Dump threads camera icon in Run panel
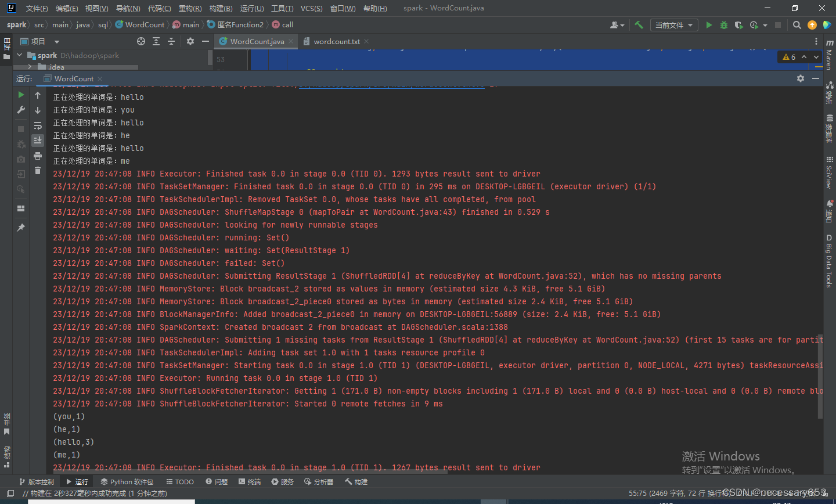 click(21, 159)
